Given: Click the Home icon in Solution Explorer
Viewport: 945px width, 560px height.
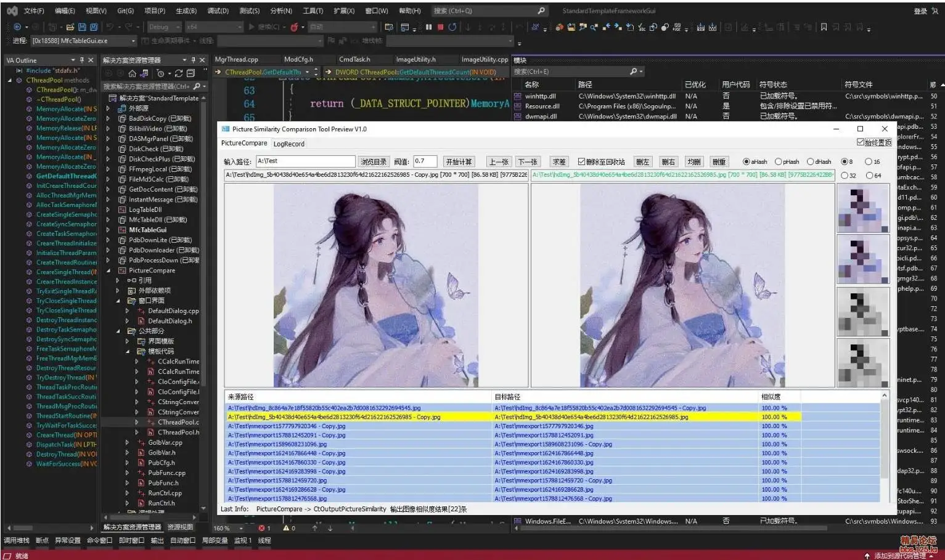Looking at the screenshot, I should (x=132, y=73).
